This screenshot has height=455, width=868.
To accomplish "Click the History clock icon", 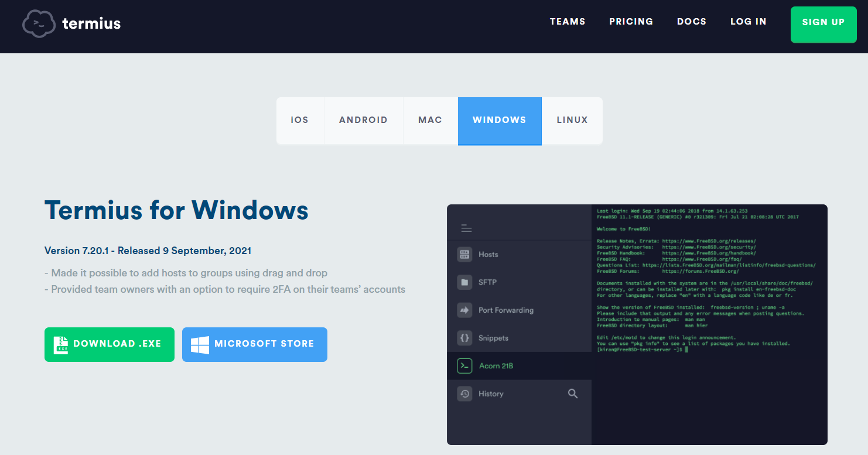I will coord(464,394).
